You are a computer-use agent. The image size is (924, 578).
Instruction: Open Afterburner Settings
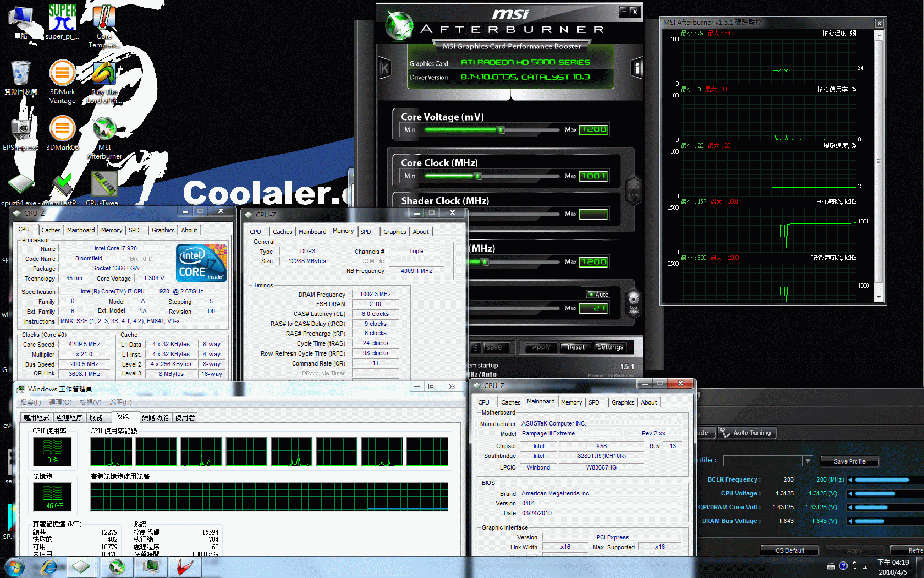pos(610,347)
